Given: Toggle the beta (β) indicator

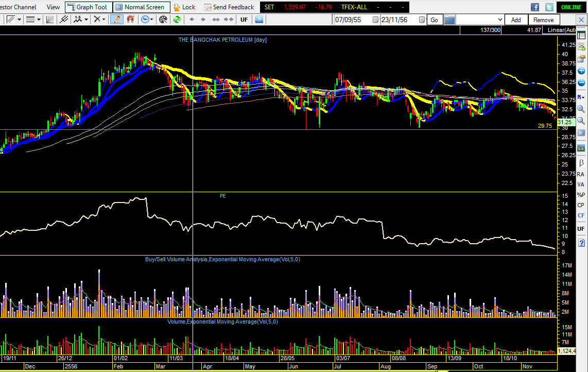Looking at the screenshot, I should 581,162.
